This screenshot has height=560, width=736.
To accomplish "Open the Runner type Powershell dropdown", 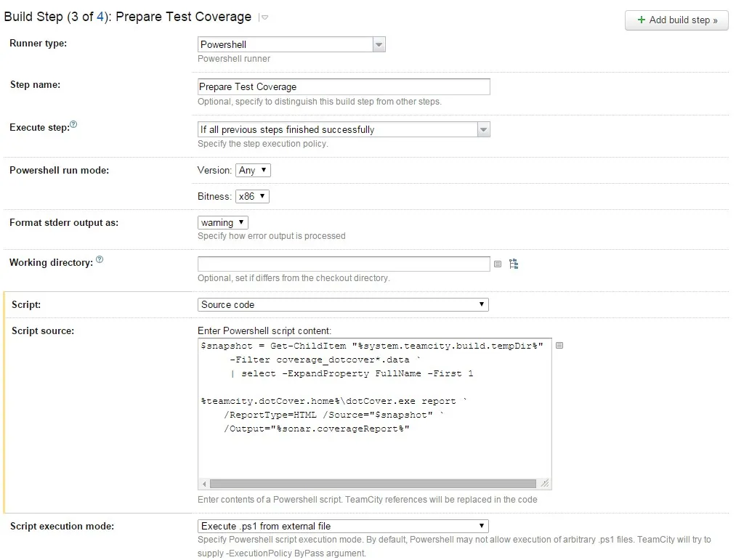I will pos(291,44).
